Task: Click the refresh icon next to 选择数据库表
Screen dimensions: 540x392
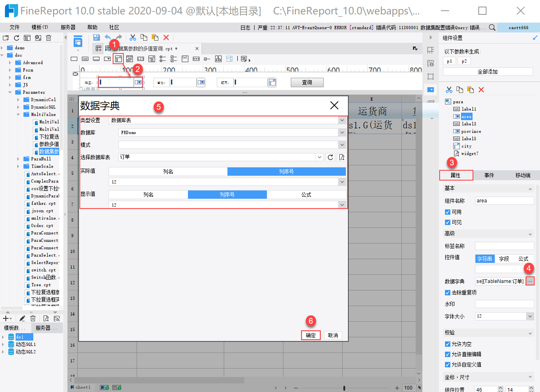Action: [330, 157]
